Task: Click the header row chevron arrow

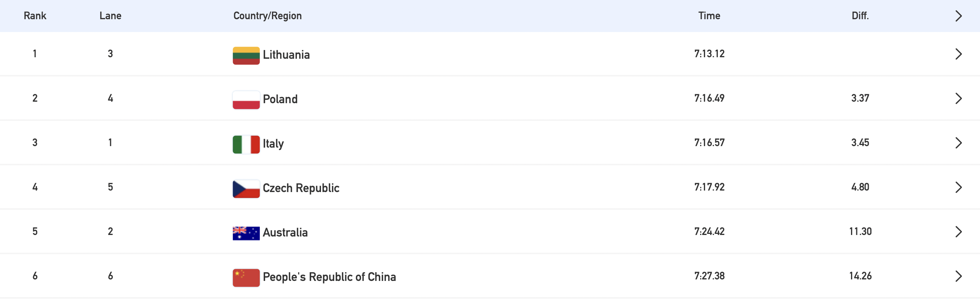Action: pos(958,16)
